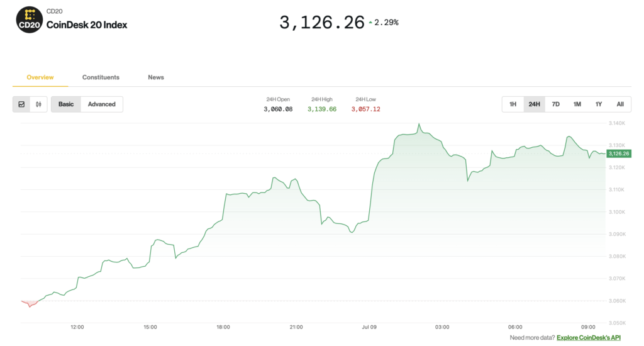644x346 pixels.
Task: Click the 3,126.26 index price headline
Action: pyautogui.click(x=322, y=23)
